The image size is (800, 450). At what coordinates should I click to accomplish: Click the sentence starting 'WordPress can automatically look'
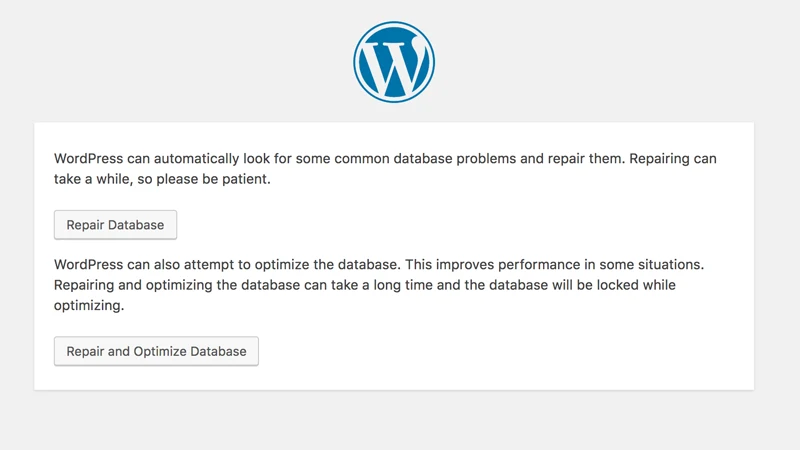click(339, 159)
